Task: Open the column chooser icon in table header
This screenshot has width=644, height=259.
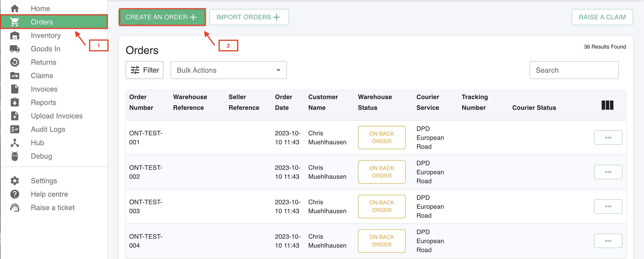Action: [x=607, y=105]
